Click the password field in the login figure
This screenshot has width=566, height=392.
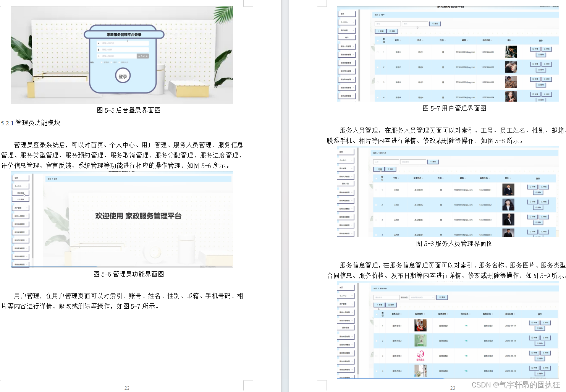point(123,50)
